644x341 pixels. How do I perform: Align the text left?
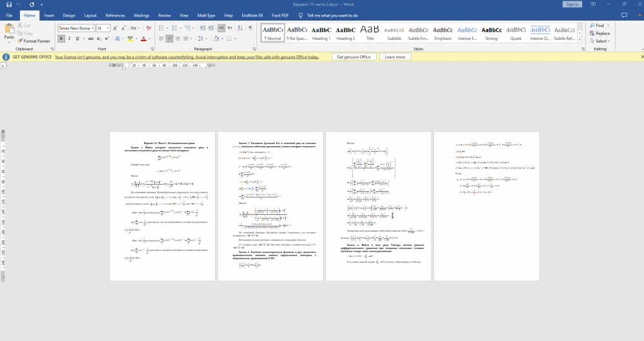coord(161,39)
